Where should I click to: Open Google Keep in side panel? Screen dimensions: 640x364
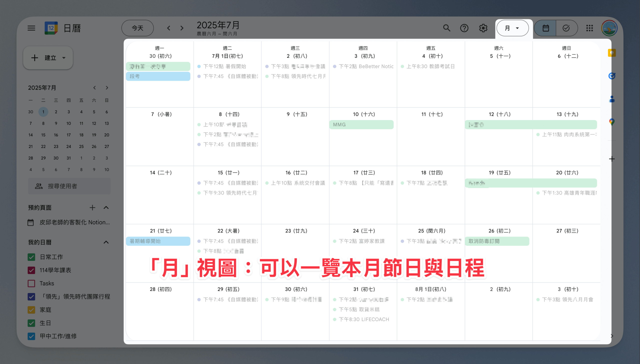click(612, 53)
